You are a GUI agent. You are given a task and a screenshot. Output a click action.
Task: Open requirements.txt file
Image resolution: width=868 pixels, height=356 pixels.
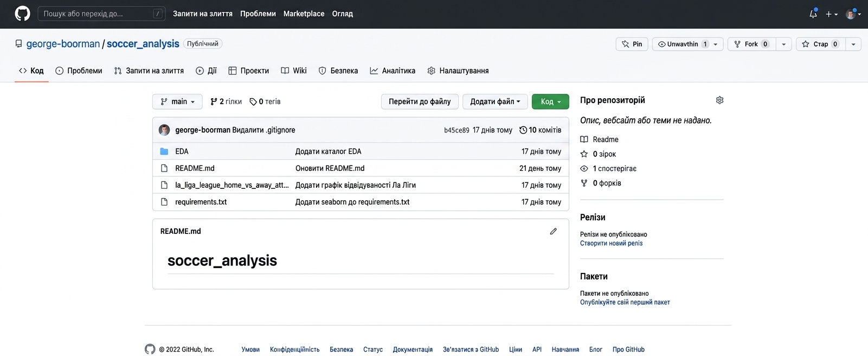[x=201, y=202]
